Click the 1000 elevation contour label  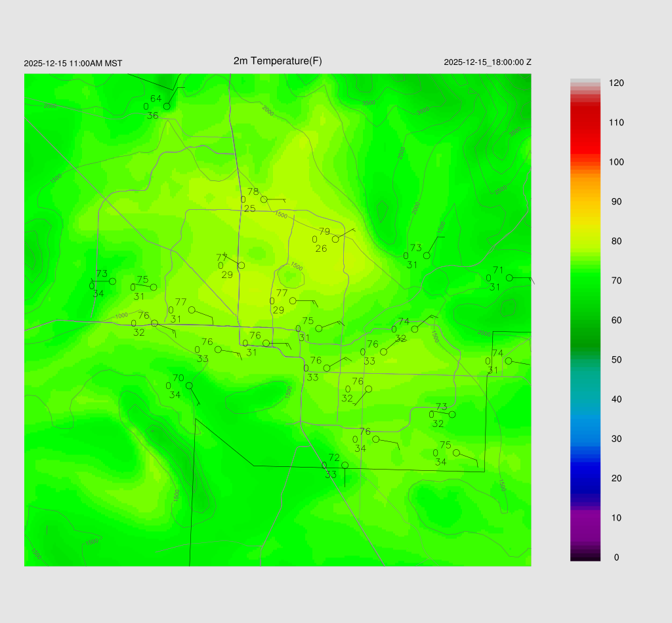pyautogui.click(x=121, y=316)
